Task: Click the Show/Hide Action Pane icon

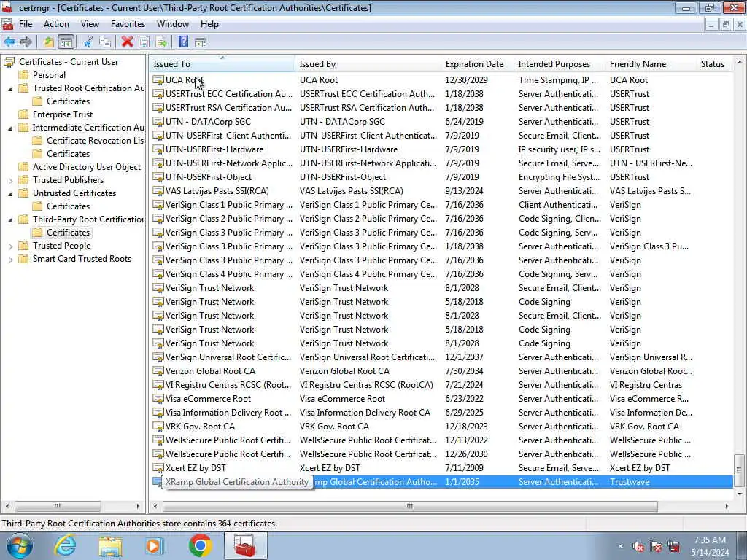Action: click(x=201, y=42)
